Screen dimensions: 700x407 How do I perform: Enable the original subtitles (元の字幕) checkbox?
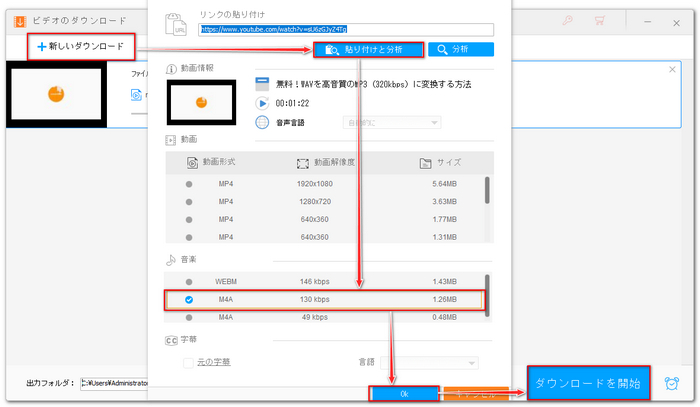point(188,362)
